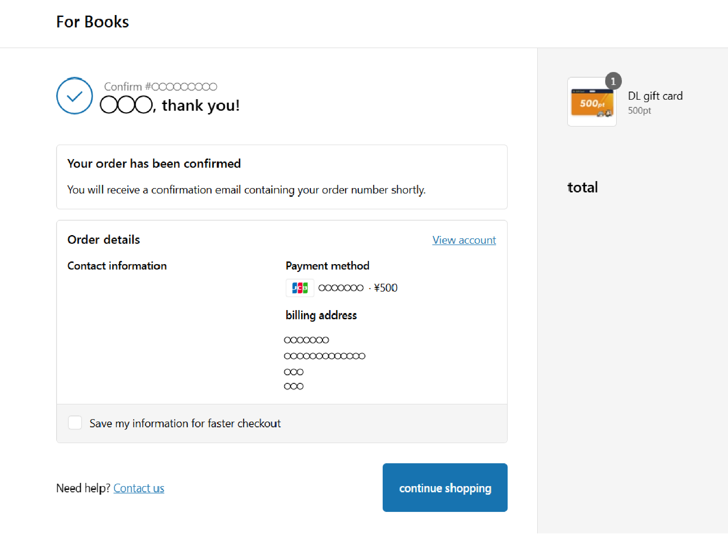Enable Save my information for faster checkout
This screenshot has width=728, height=560.
75,423
